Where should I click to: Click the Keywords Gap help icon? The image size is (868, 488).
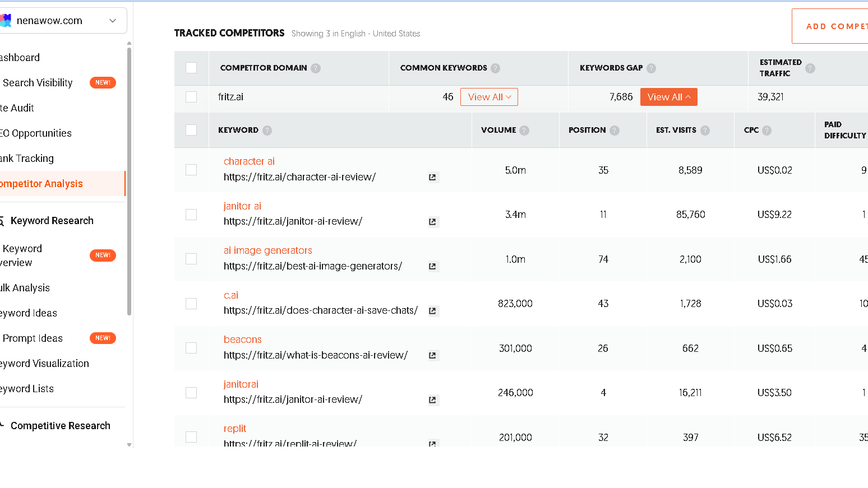pos(651,68)
